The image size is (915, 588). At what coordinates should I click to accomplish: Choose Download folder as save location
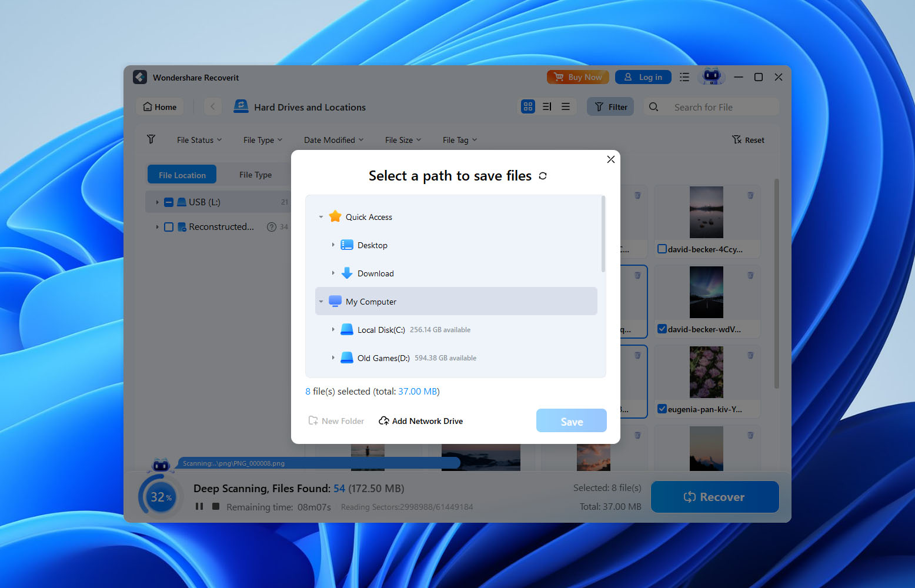(x=375, y=273)
